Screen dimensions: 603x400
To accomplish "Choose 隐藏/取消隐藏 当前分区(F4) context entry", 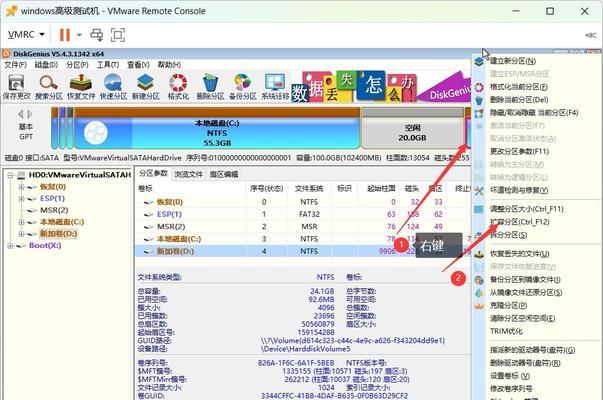I will click(534, 113).
